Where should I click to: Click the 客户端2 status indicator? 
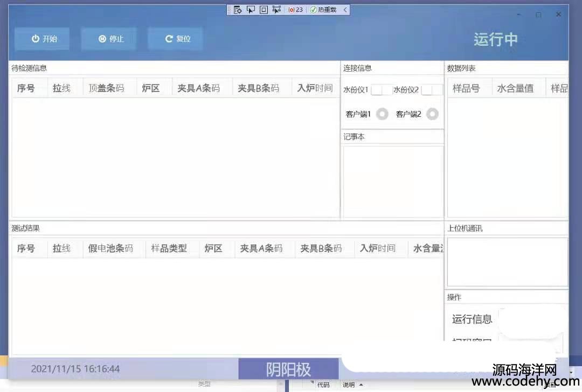[x=432, y=114]
